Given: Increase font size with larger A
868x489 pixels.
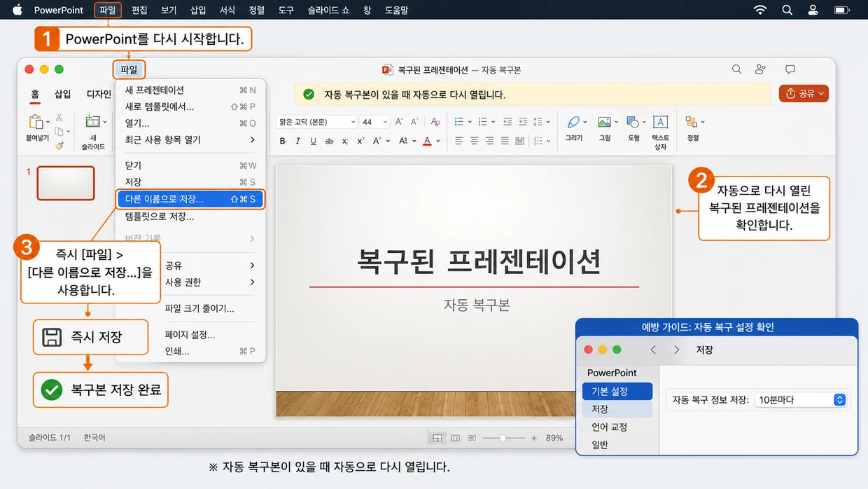Looking at the screenshot, I should (399, 122).
